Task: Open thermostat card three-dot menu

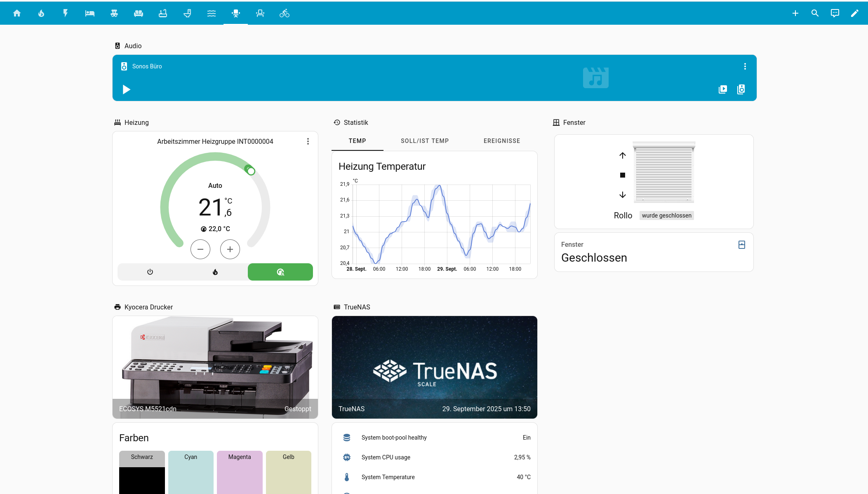Action: (308, 141)
